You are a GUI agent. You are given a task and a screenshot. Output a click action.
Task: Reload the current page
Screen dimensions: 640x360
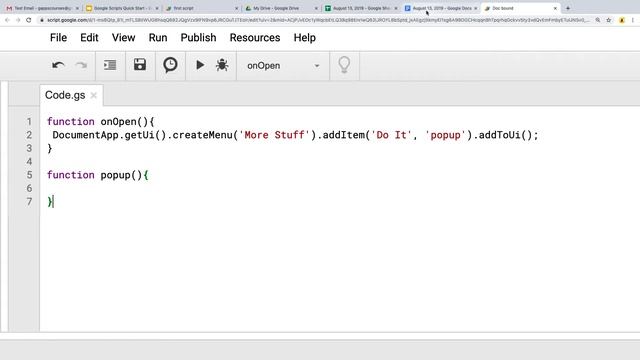tap(29, 20)
